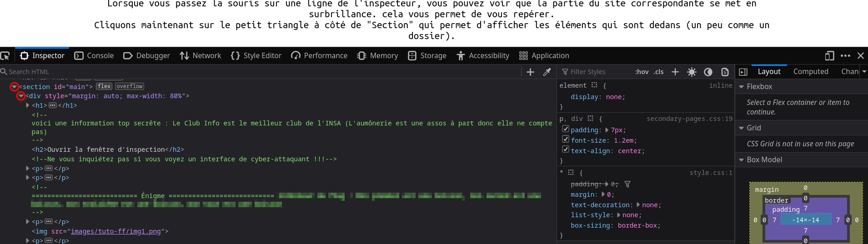Open responsive design mode icon
Image resolution: width=868 pixels, height=244 pixels.
click(x=829, y=55)
